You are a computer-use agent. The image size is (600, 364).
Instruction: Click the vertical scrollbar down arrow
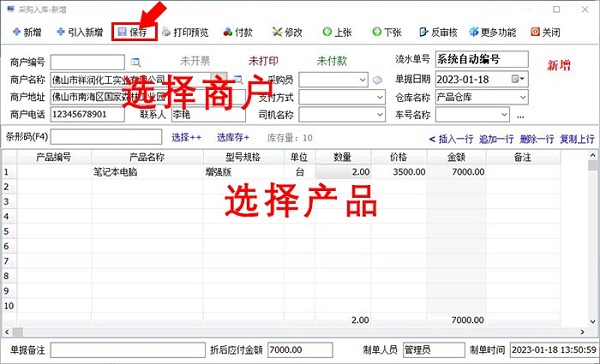593,322
